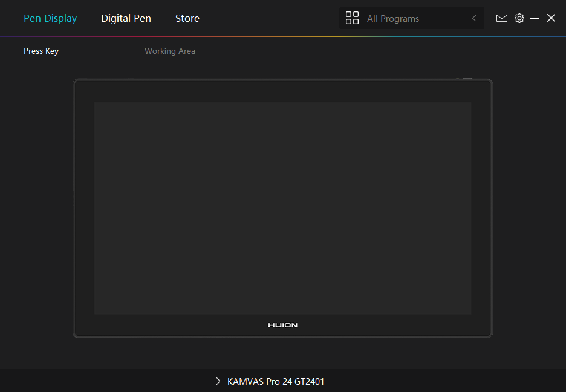Expand device list using the bottom chevron
Screen dimensions: 566x392
coord(218,381)
